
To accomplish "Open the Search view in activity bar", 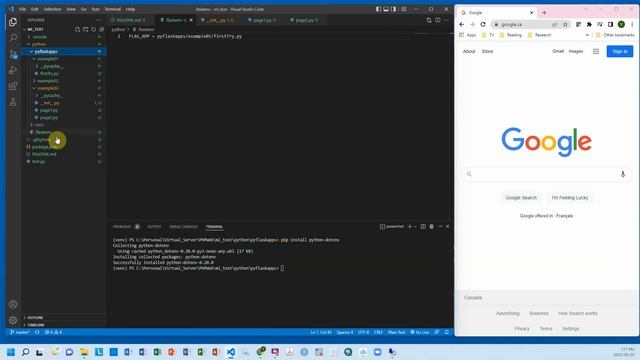I will pos(13,38).
